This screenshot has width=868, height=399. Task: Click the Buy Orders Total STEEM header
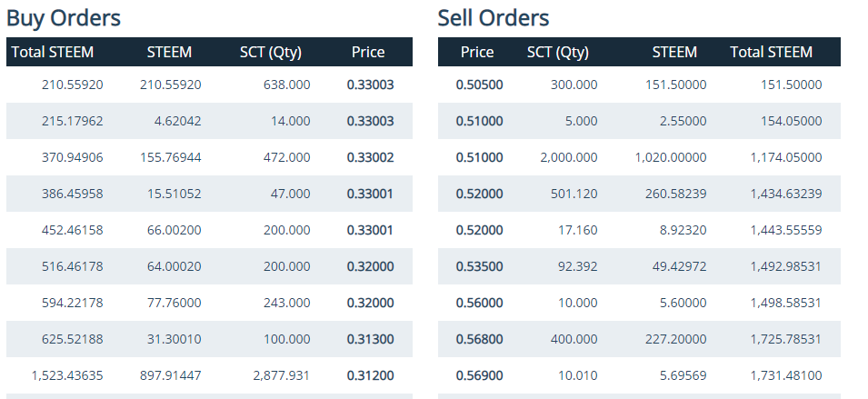(x=53, y=52)
